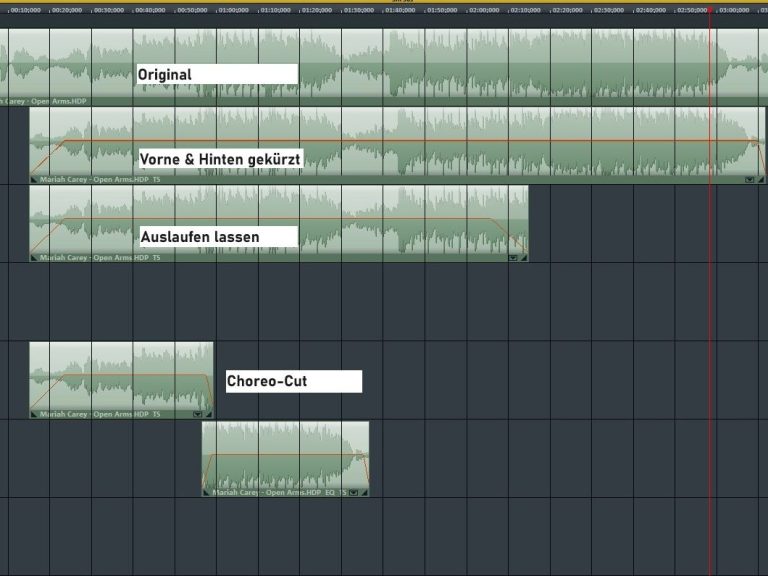Click the 01:00:000 mark on the time ruler

tap(233, 10)
